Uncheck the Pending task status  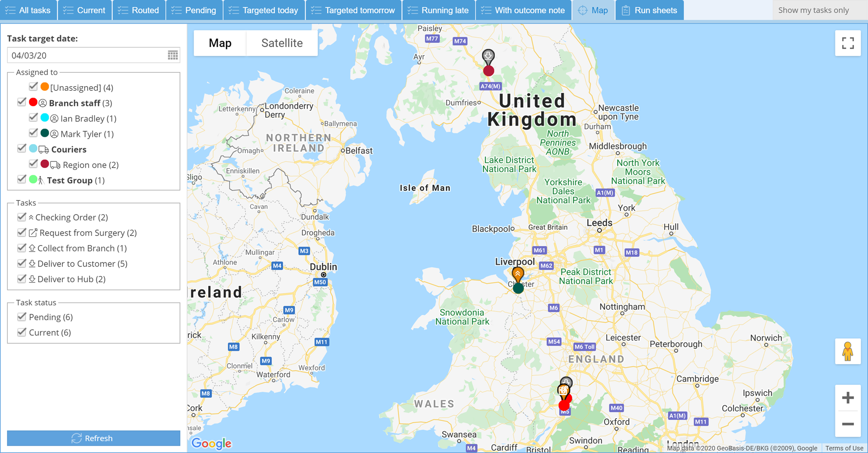click(21, 316)
